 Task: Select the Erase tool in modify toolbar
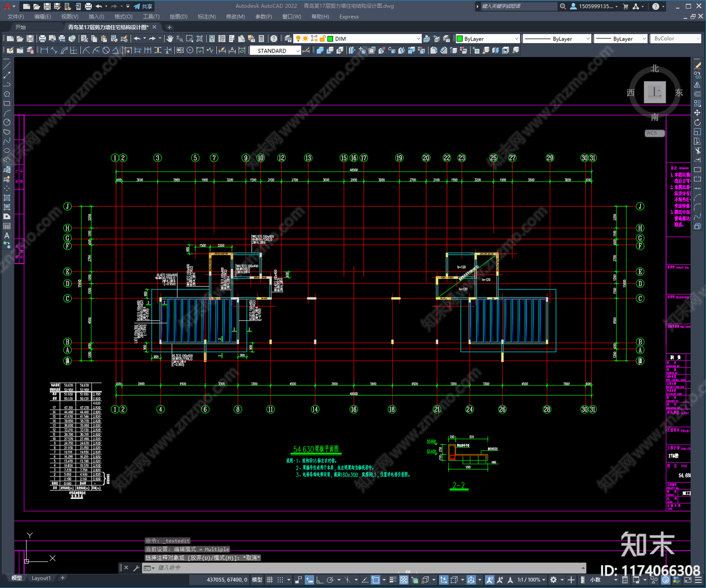[x=697, y=66]
